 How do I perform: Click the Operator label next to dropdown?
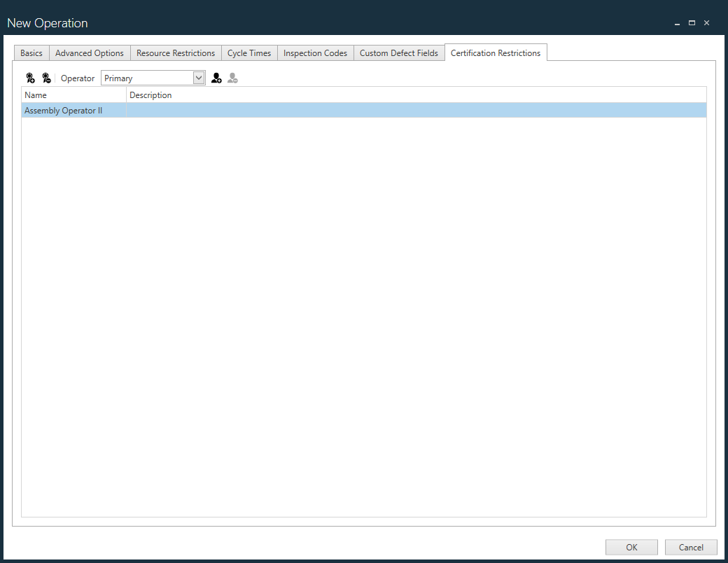(77, 78)
